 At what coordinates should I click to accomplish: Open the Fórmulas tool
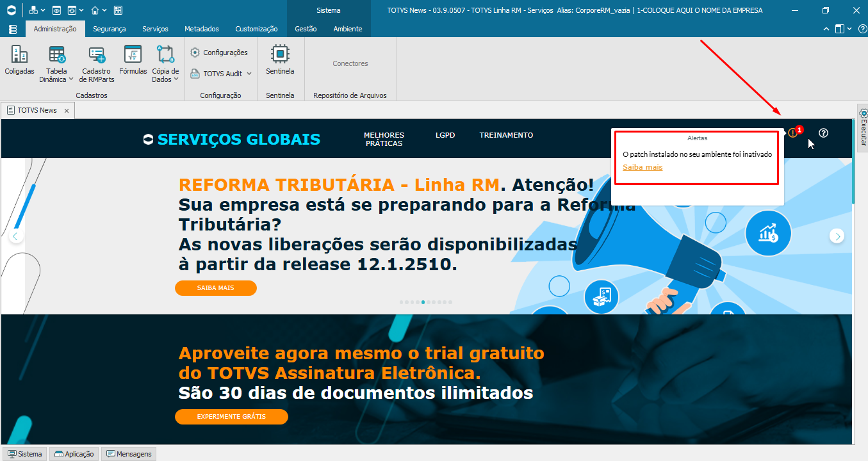coord(133,60)
